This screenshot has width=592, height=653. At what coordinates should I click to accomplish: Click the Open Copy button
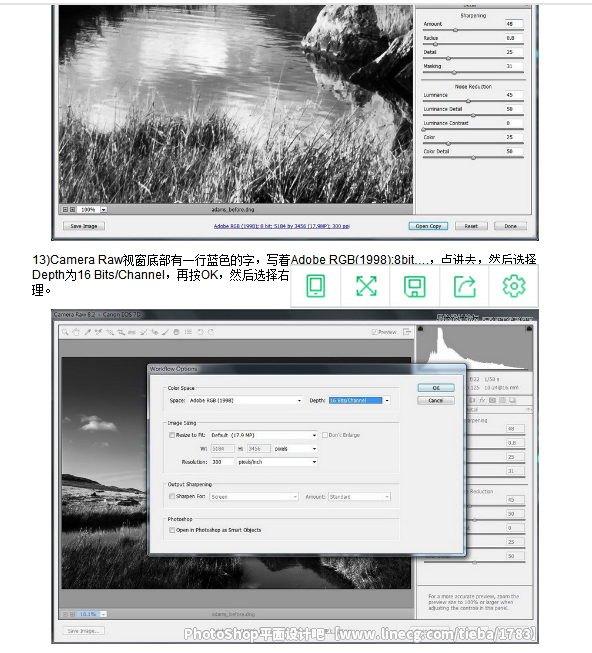pos(428,226)
